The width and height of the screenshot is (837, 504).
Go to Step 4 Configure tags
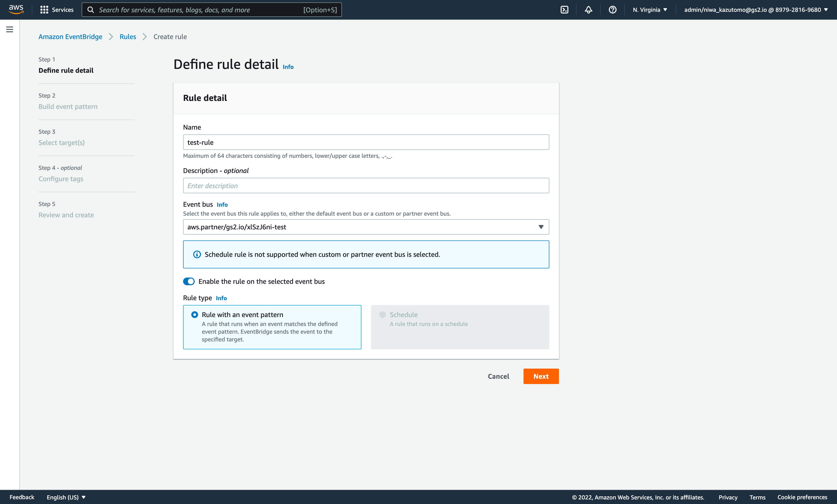pyautogui.click(x=61, y=179)
